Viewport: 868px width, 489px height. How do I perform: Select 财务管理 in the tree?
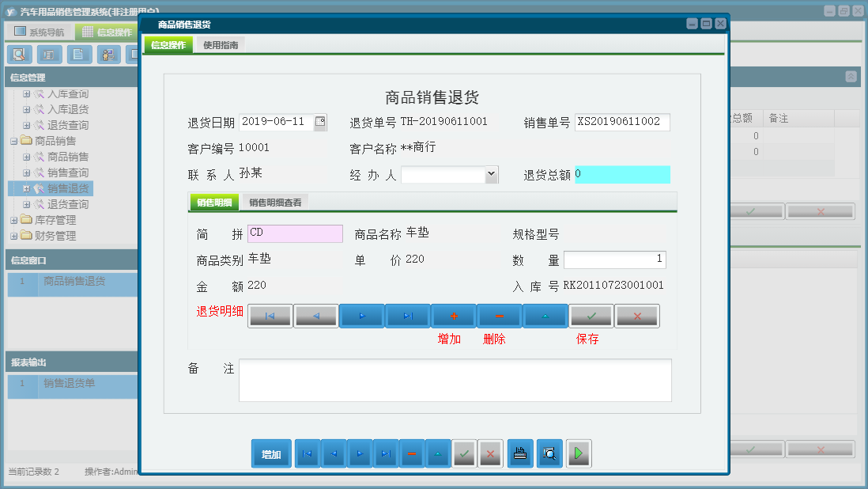55,236
